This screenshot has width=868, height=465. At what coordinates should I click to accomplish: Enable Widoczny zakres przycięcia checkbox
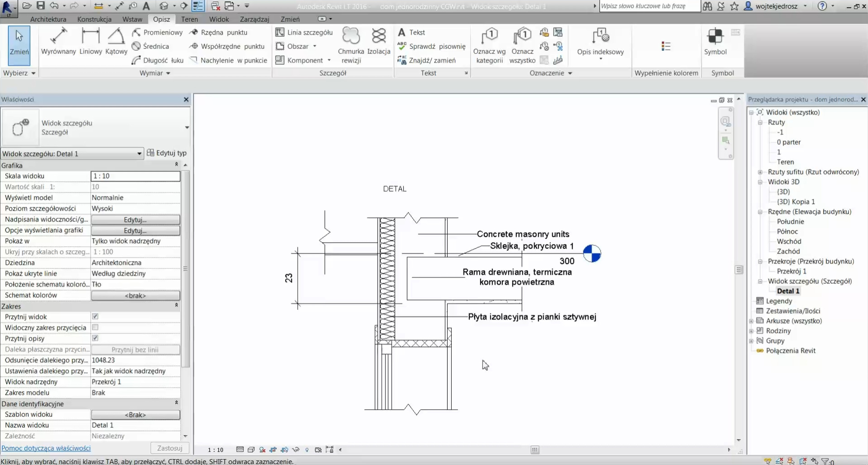(95, 327)
